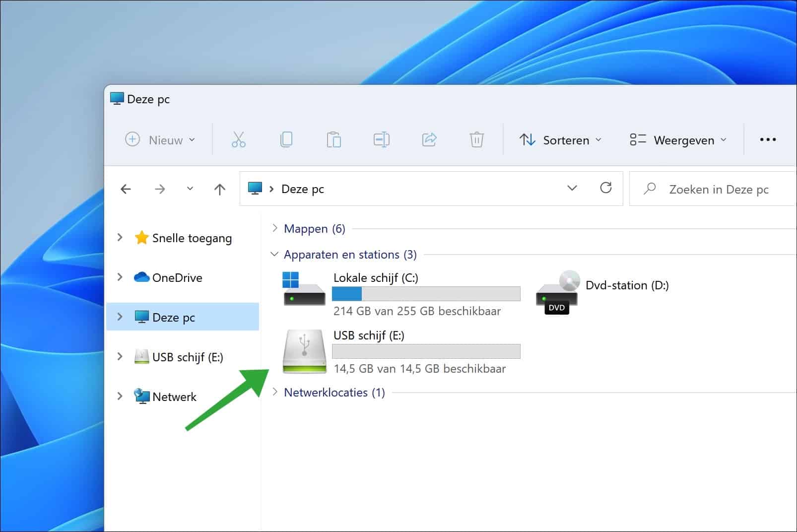Click the Paste icon in the toolbar
This screenshot has width=797, height=532.
tap(333, 139)
